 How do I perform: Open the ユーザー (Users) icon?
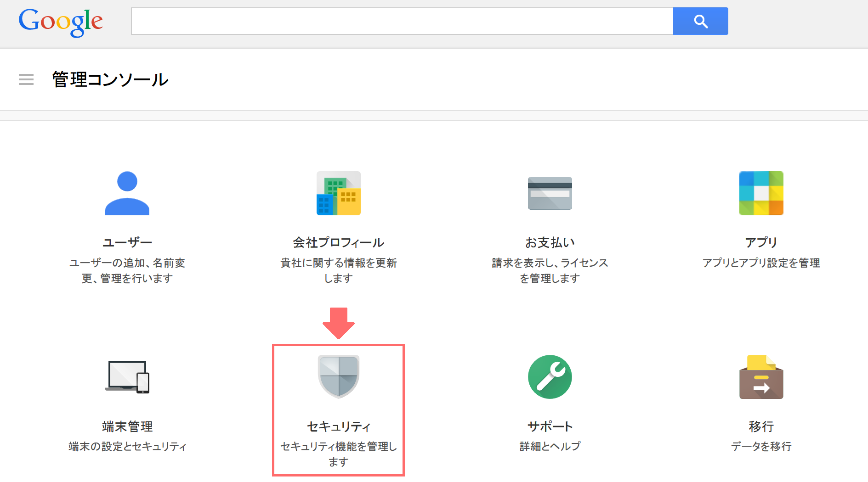point(127,193)
